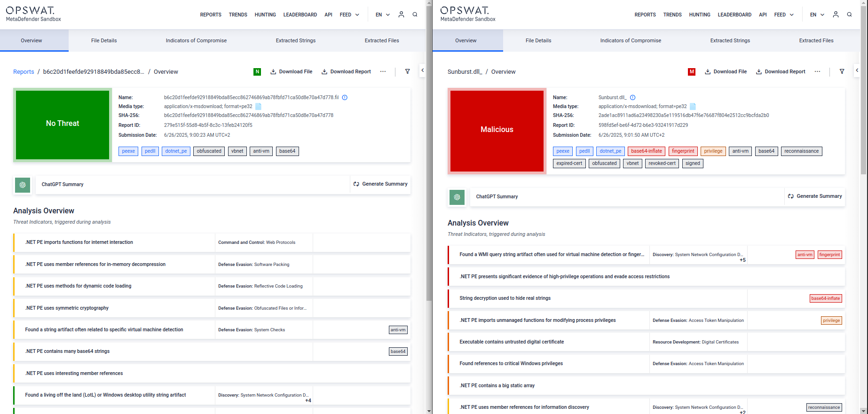This screenshot has width=868, height=414.
Task: Click Generate Summary in left window
Action: [x=380, y=184]
